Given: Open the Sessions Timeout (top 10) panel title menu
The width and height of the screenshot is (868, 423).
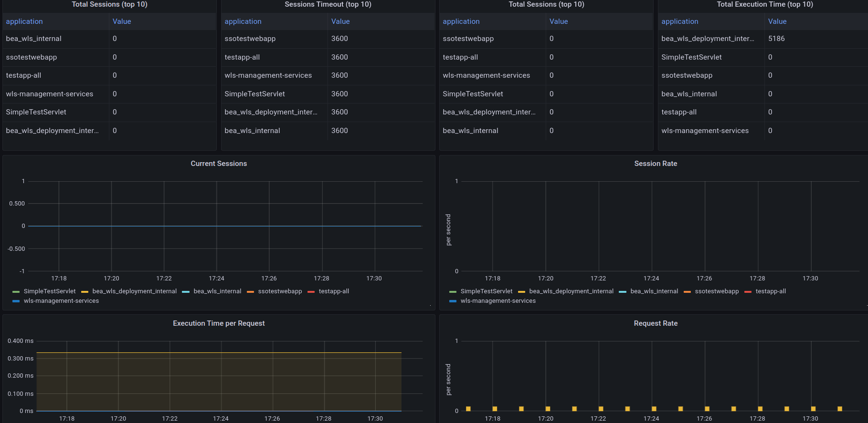Looking at the screenshot, I should [328, 4].
